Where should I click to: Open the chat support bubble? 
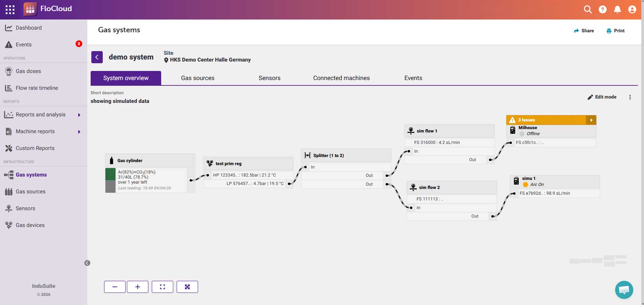pos(624,290)
